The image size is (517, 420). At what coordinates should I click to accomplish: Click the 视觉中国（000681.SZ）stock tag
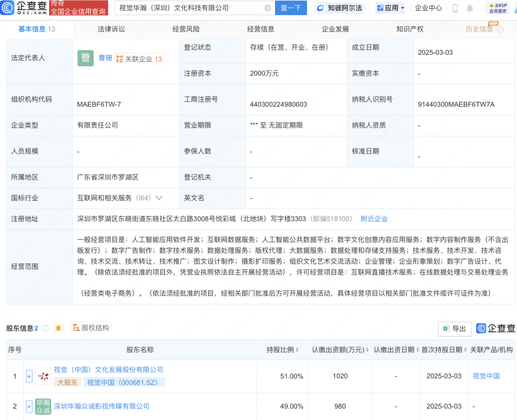click(124, 382)
